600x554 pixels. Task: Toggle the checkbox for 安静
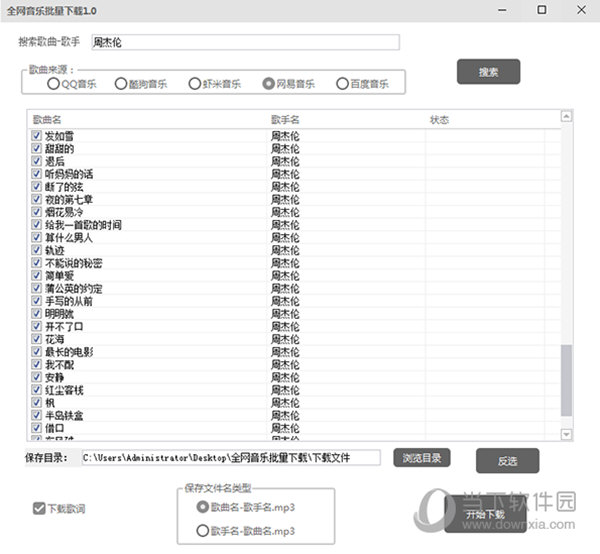click(36, 377)
